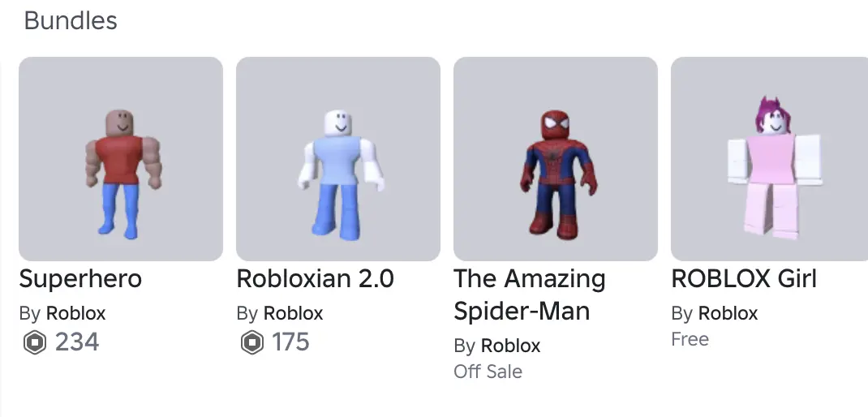Click the Free price label
This screenshot has height=417, width=868.
(x=690, y=340)
